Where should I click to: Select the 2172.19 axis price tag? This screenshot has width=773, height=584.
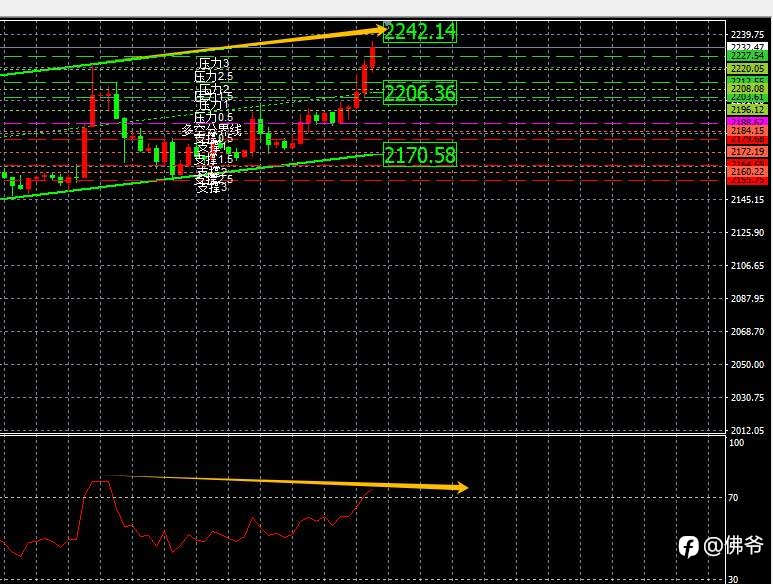tap(747, 151)
